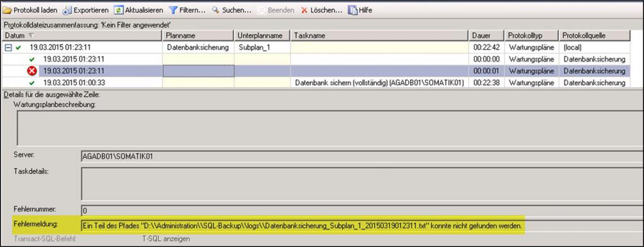Select duration cell 00:22:42
The height and width of the screenshot is (247, 644).
click(x=487, y=48)
